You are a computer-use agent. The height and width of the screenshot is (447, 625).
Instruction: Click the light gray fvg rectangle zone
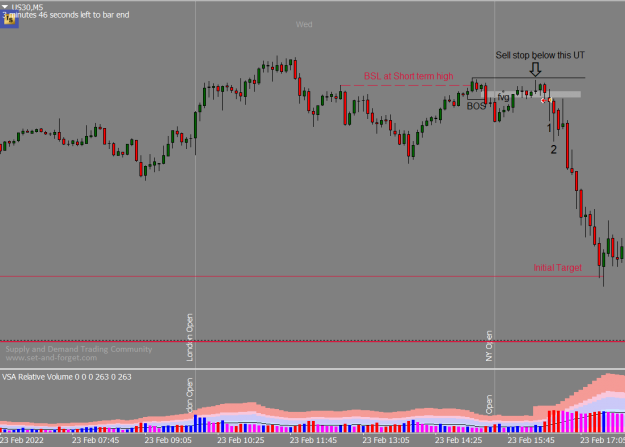click(x=533, y=95)
